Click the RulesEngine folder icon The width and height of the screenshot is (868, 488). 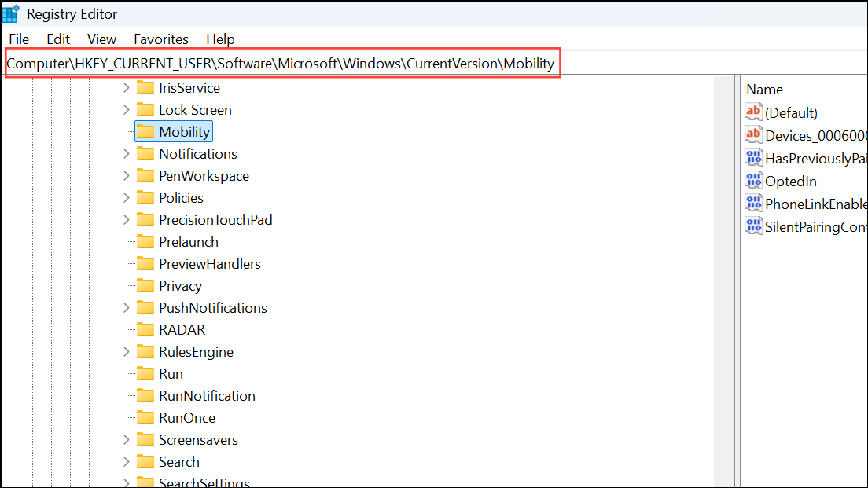click(x=145, y=352)
